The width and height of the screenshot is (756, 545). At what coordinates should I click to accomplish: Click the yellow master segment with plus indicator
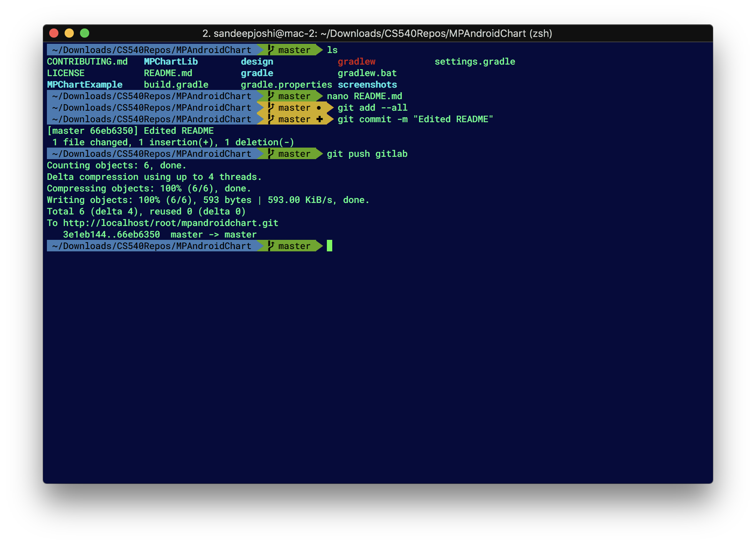click(x=295, y=119)
